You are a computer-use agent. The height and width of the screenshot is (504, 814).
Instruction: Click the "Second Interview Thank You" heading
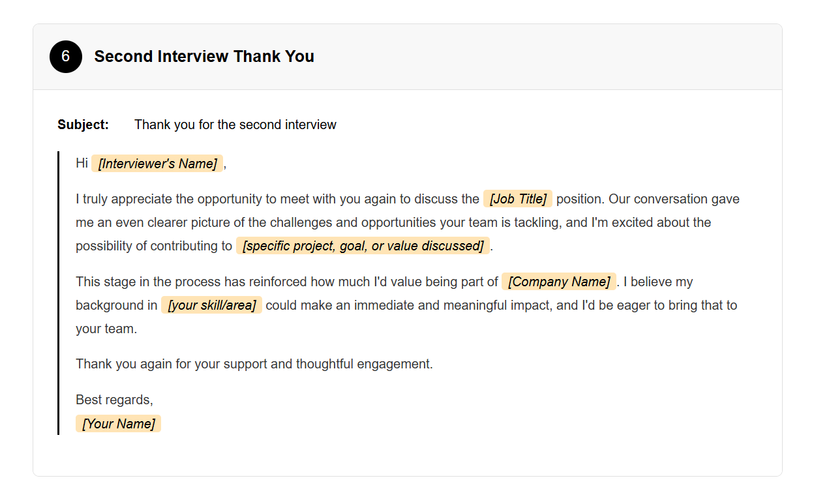point(203,57)
